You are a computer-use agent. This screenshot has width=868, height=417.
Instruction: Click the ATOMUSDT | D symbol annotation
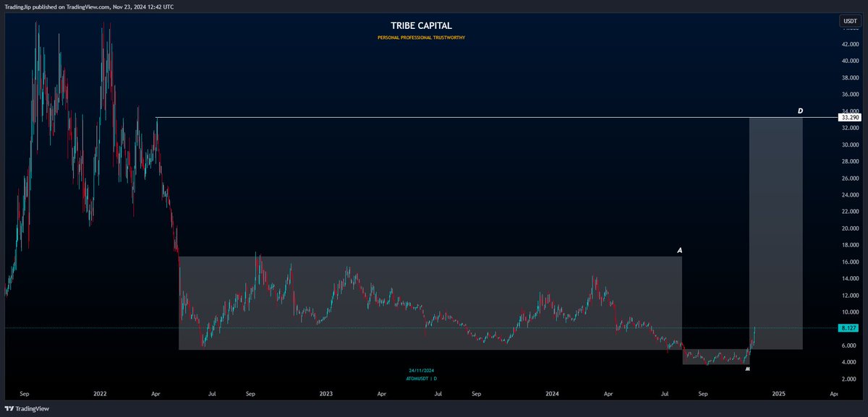click(x=421, y=378)
